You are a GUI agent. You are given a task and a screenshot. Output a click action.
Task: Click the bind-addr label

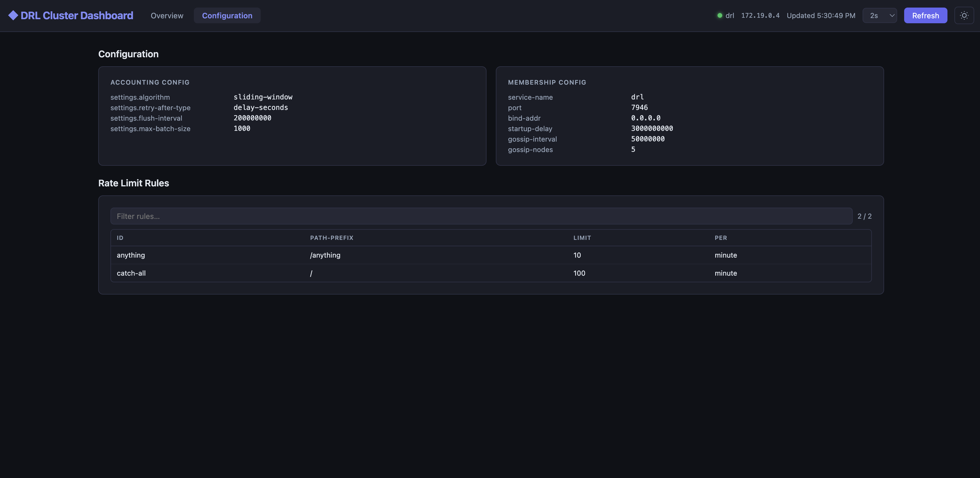pos(524,118)
